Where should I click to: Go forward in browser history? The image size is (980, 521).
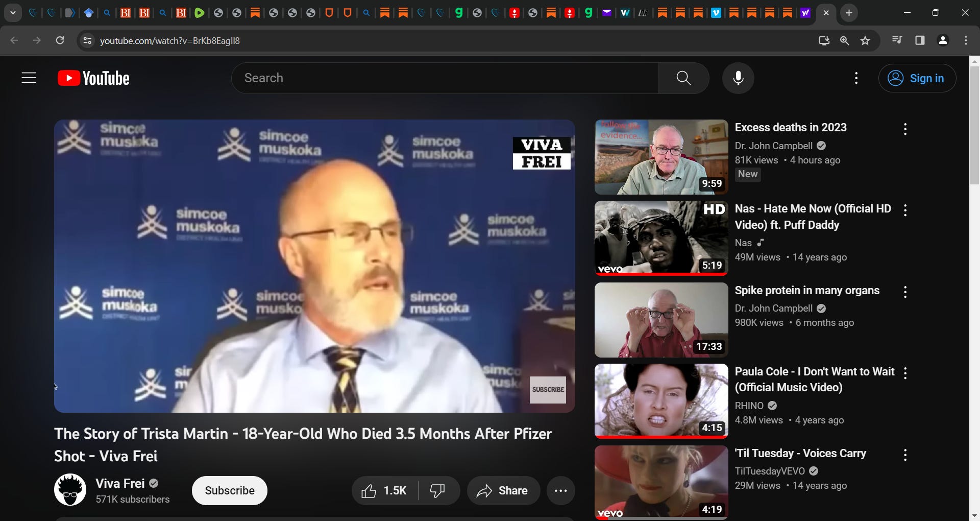click(37, 40)
